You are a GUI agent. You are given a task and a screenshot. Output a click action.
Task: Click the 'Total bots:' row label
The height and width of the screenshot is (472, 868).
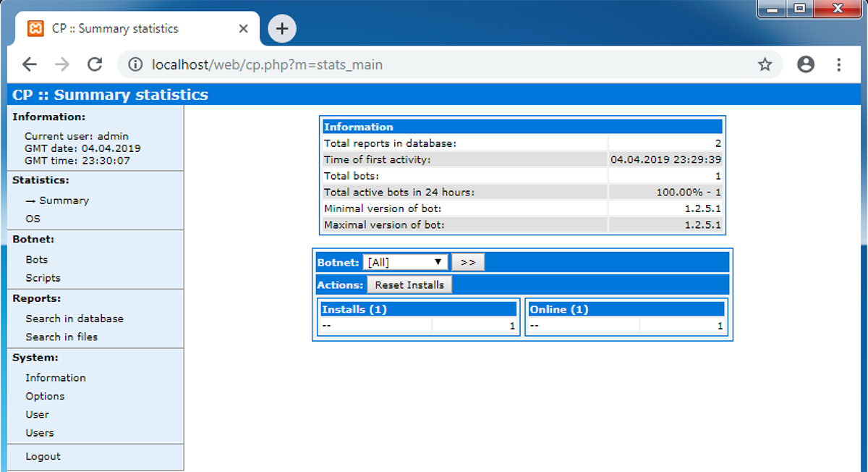coord(352,176)
